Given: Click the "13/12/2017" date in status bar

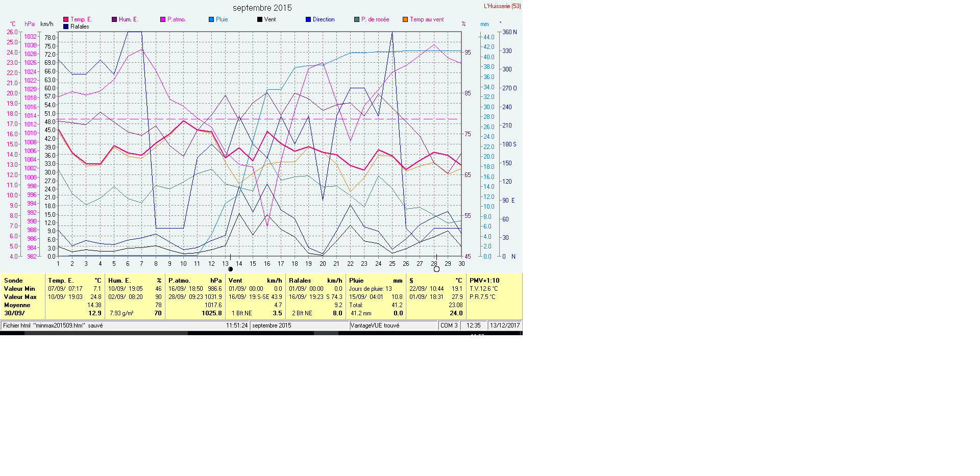Looking at the screenshot, I should pyautogui.click(x=505, y=325).
